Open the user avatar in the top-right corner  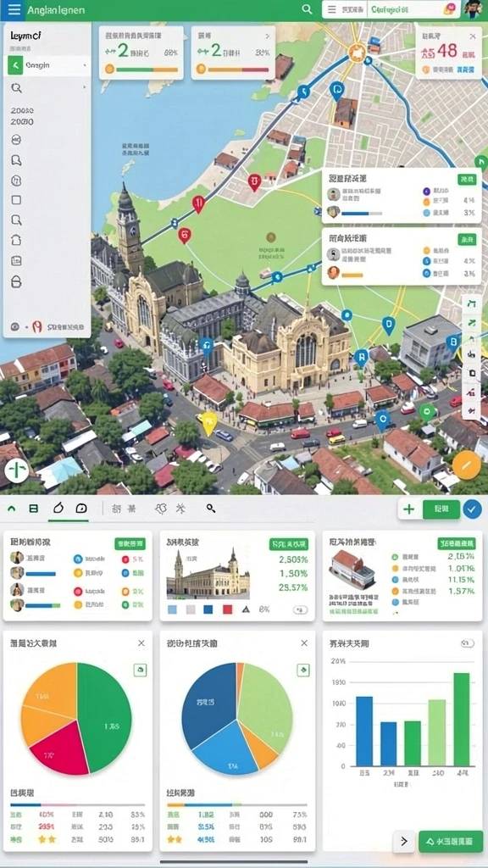coord(474,8)
